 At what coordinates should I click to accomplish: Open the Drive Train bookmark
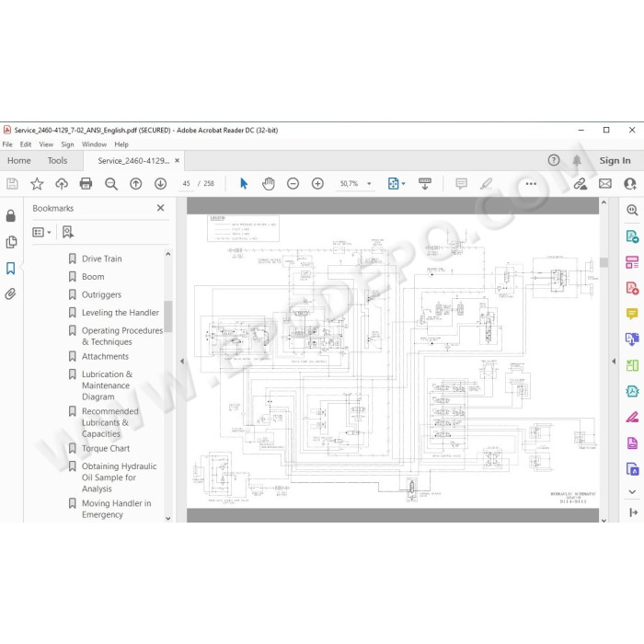(x=101, y=259)
